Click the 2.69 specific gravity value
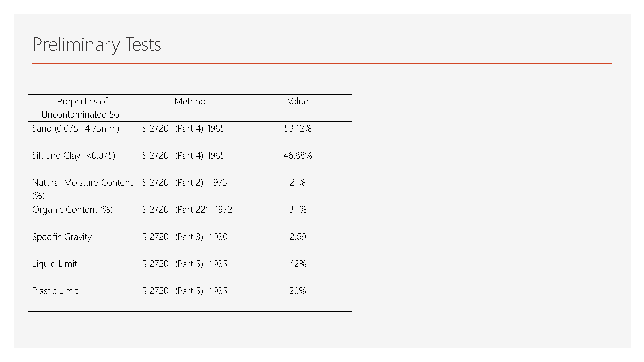 (x=298, y=237)
